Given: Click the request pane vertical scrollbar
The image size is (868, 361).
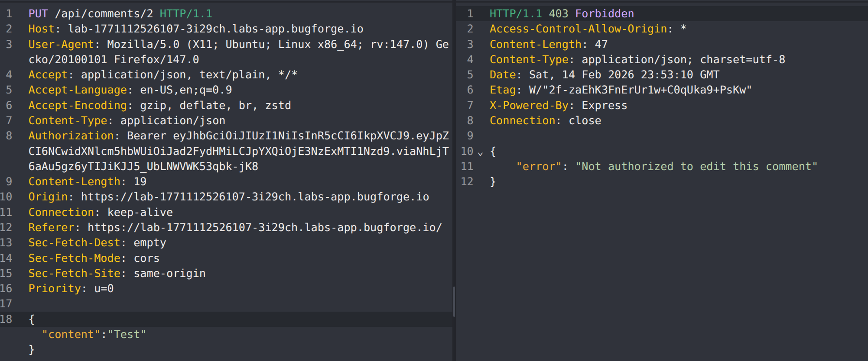Looking at the screenshot, I should 454,301.
